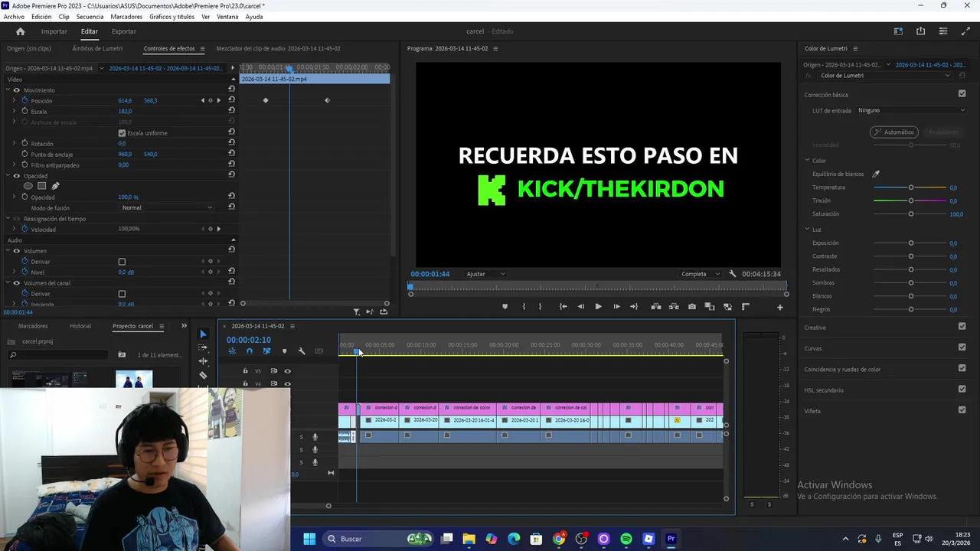The height and width of the screenshot is (551, 980).
Task: Toggle linked selection in the timeline
Action: 266,351
